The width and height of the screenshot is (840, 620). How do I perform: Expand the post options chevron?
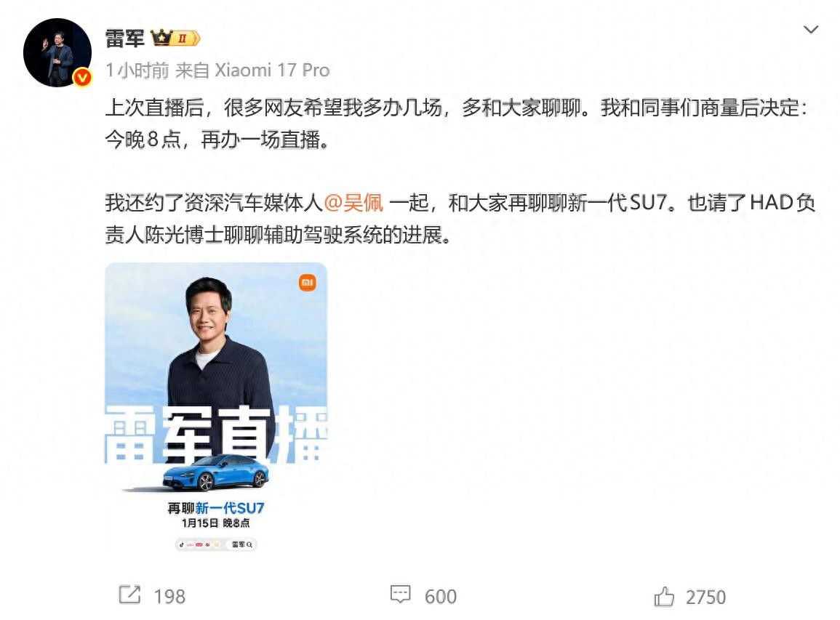pyautogui.click(x=811, y=30)
